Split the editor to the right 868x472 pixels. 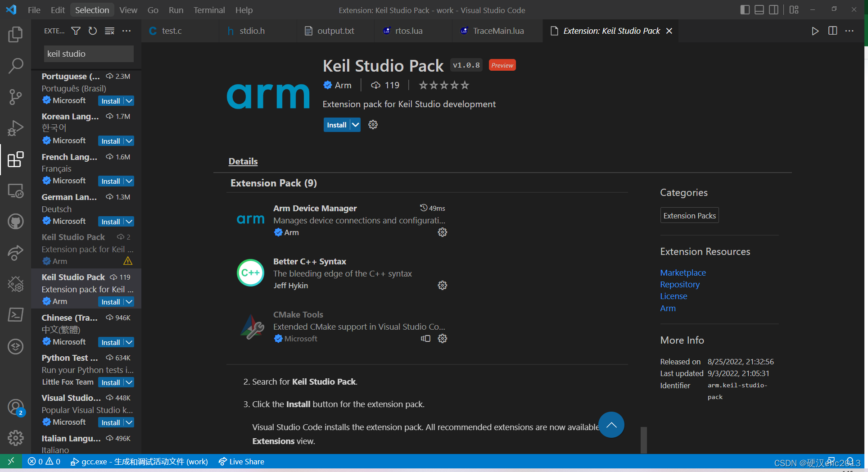(832, 31)
